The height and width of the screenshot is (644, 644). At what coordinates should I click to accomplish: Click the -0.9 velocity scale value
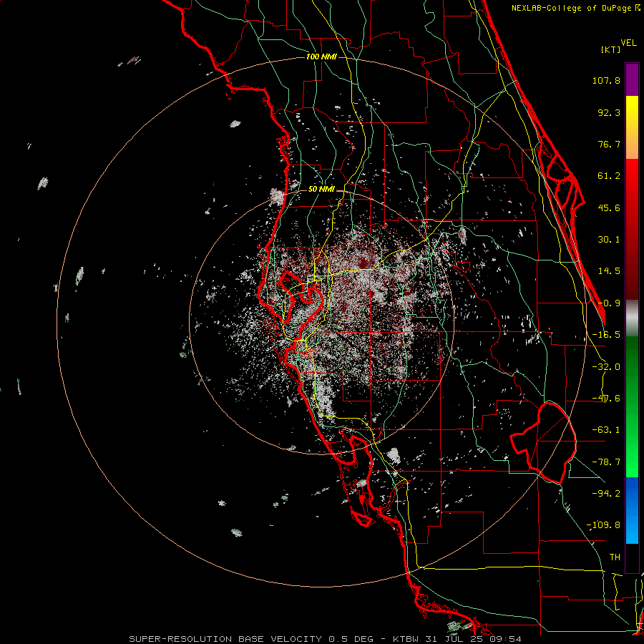(609, 303)
